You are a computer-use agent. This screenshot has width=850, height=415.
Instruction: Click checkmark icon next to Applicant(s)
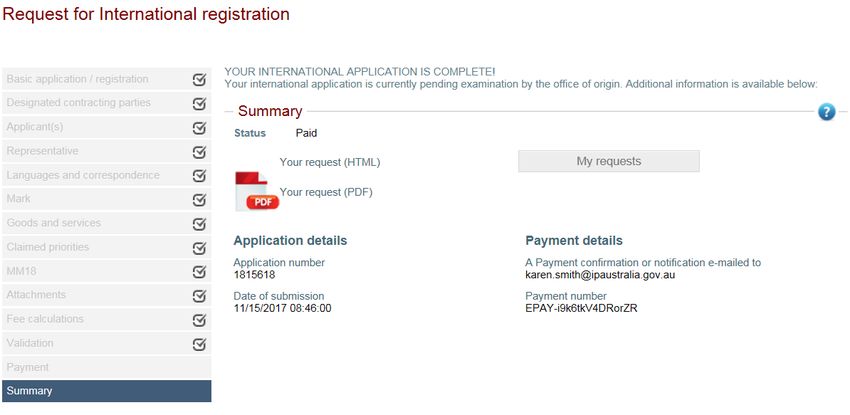(199, 128)
